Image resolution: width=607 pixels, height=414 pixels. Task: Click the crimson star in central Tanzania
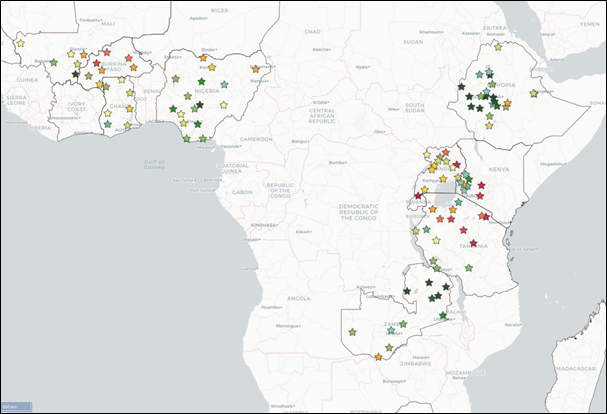(x=473, y=243)
